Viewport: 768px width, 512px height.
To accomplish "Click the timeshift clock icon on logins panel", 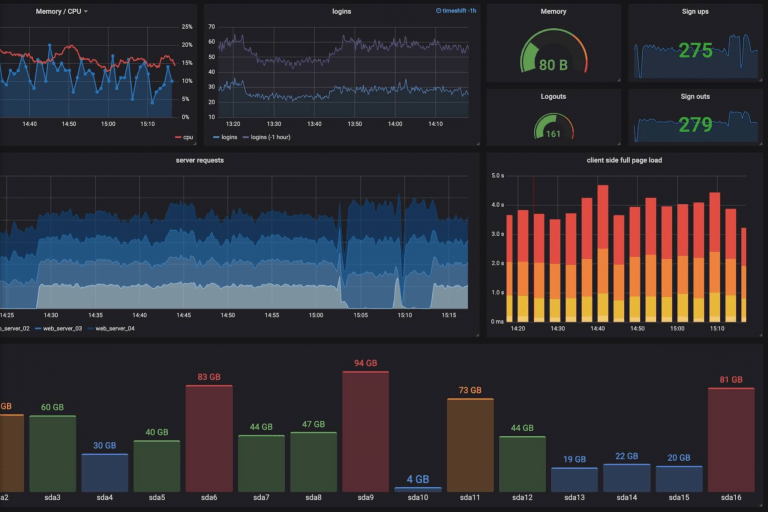I will point(438,10).
